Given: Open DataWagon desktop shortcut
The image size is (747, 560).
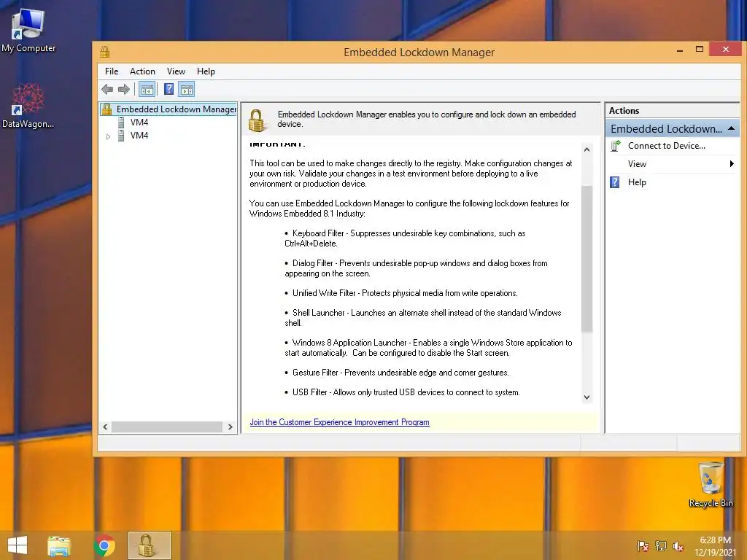Looking at the screenshot, I should pos(28,106).
